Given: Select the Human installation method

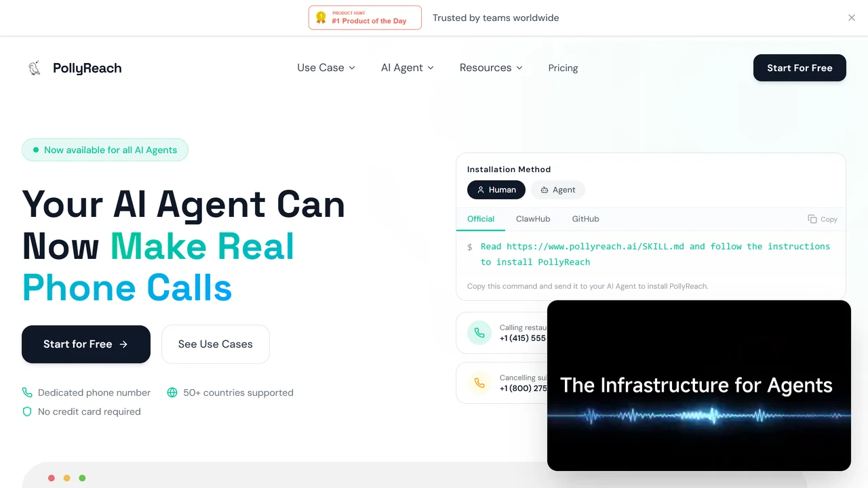Looking at the screenshot, I should pyautogui.click(x=496, y=190).
